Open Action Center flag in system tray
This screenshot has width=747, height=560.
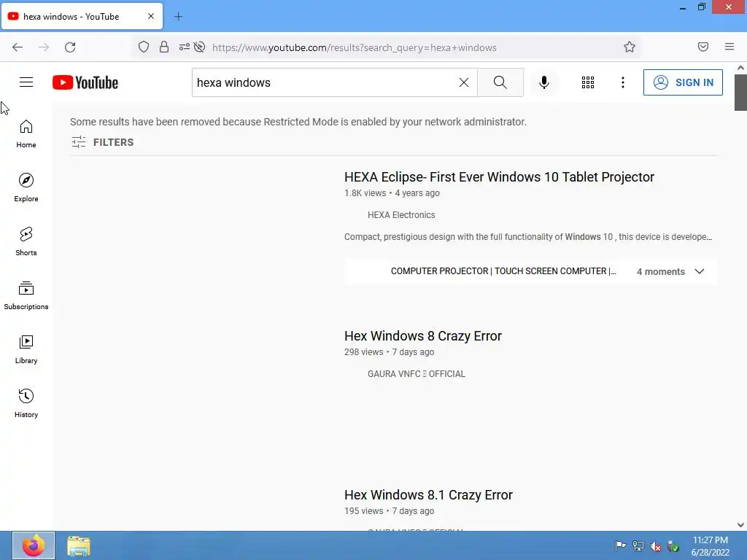point(620,546)
